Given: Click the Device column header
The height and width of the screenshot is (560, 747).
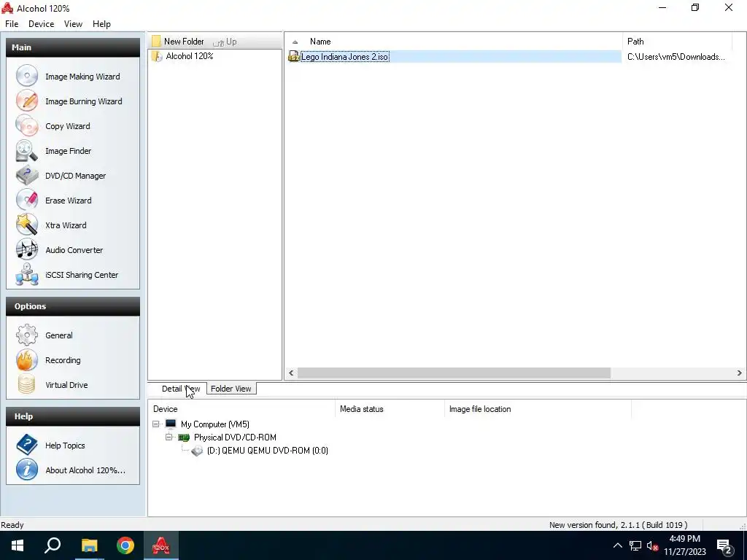Looking at the screenshot, I should click(241, 409).
